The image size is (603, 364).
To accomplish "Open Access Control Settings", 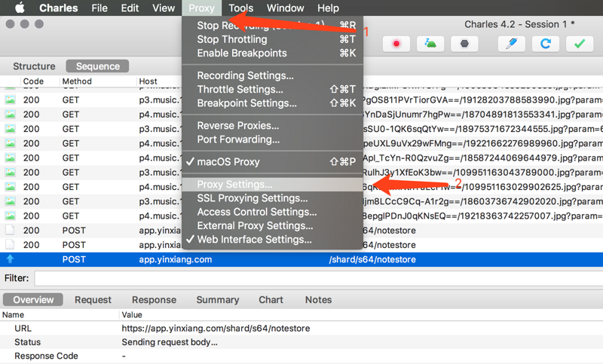I will coord(272,212).
